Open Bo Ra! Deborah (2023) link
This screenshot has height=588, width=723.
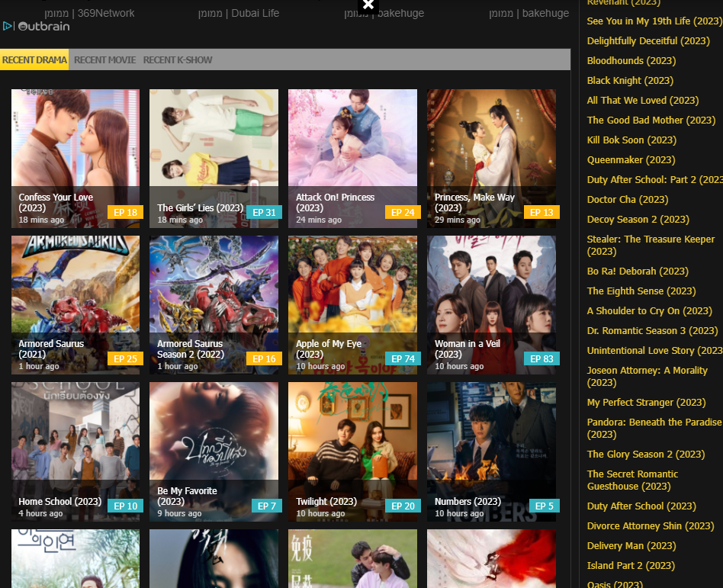click(x=638, y=272)
